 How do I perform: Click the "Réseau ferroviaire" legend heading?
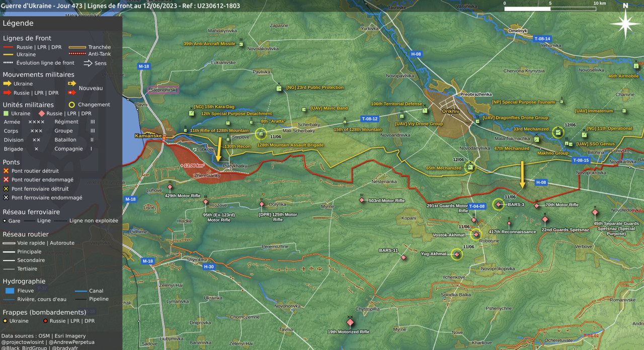click(x=31, y=212)
